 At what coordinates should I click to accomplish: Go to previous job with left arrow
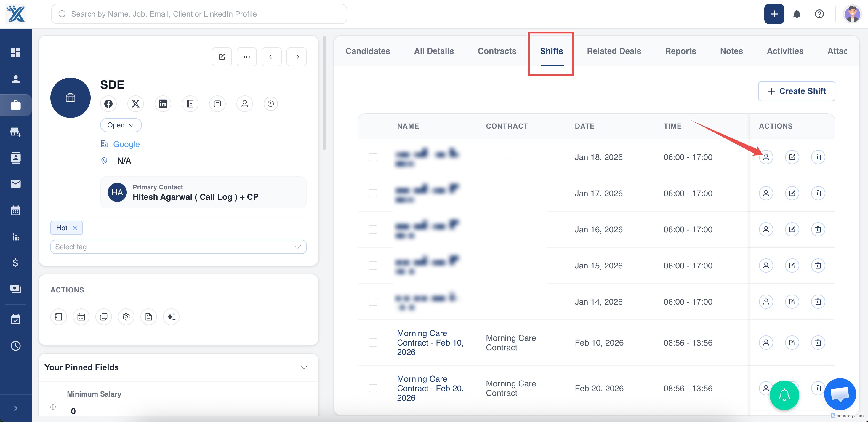pos(272,57)
